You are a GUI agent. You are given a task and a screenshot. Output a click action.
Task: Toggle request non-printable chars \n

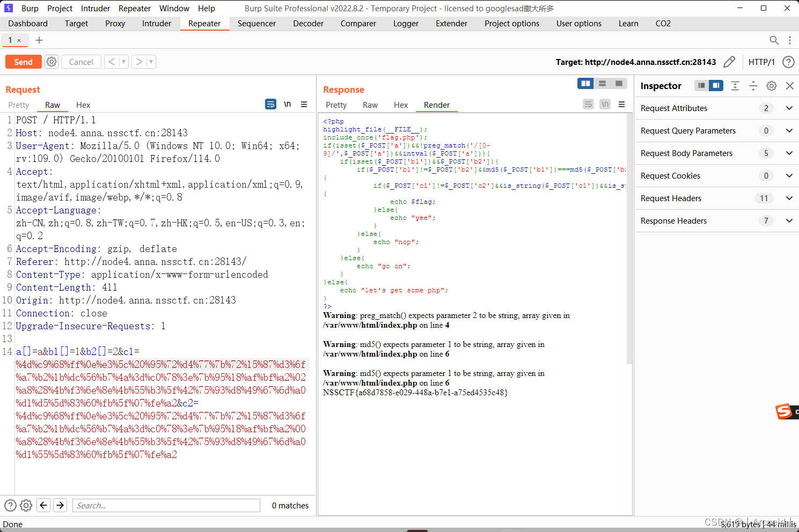288,104
